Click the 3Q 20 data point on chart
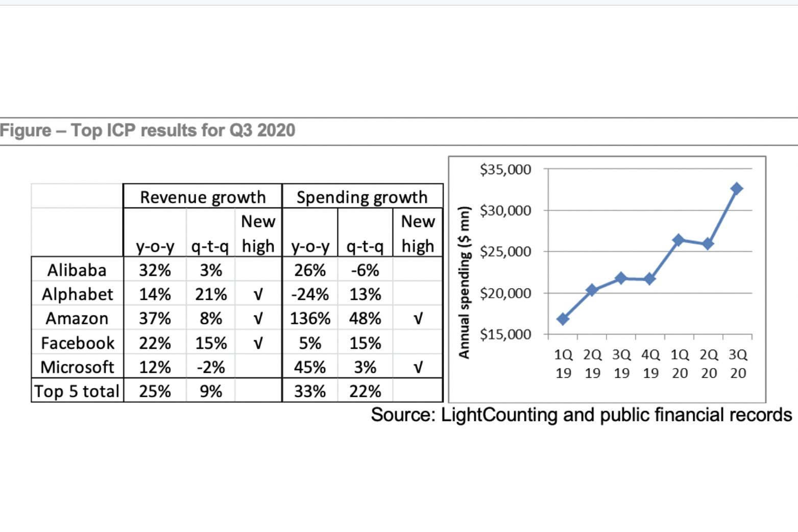Viewport: 798px width, 532px height. (x=736, y=188)
